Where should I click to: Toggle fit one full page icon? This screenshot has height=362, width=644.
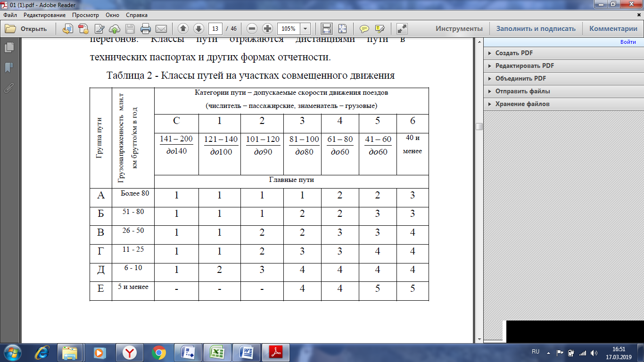(342, 29)
